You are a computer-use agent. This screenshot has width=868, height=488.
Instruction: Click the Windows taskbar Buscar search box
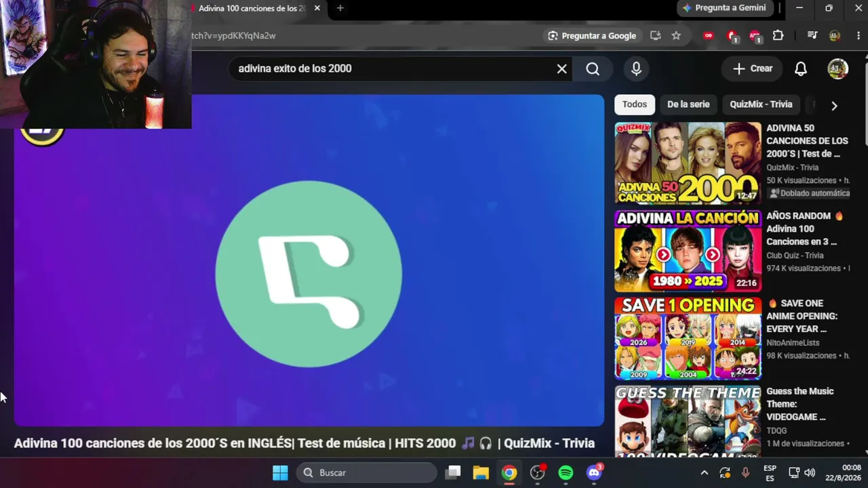(366, 472)
